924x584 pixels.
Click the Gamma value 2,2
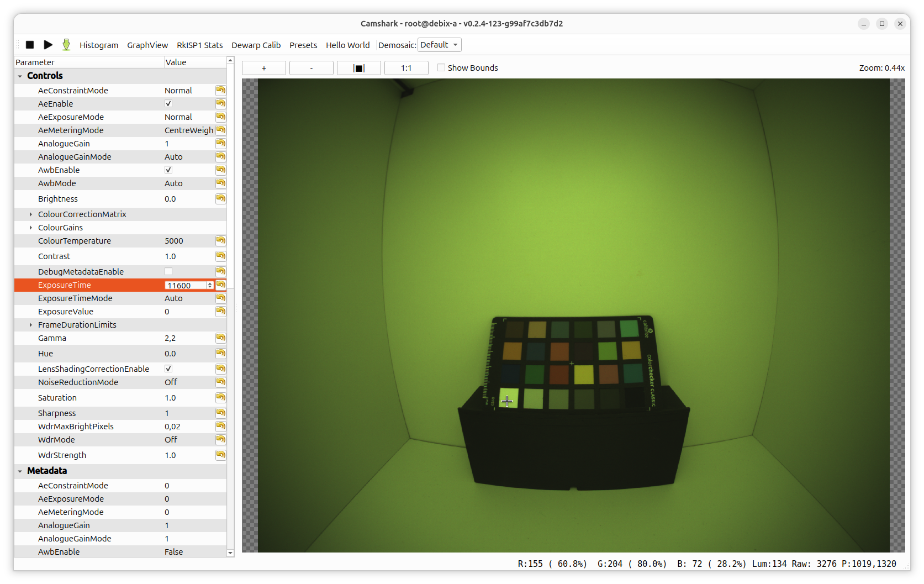click(170, 338)
